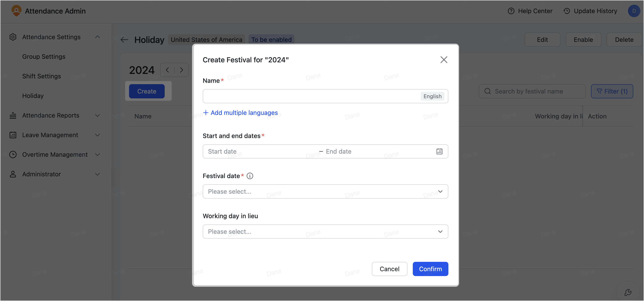This screenshot has height=301, width=644.
Task: Click the Festival date info icon
Action: (250, 176)
